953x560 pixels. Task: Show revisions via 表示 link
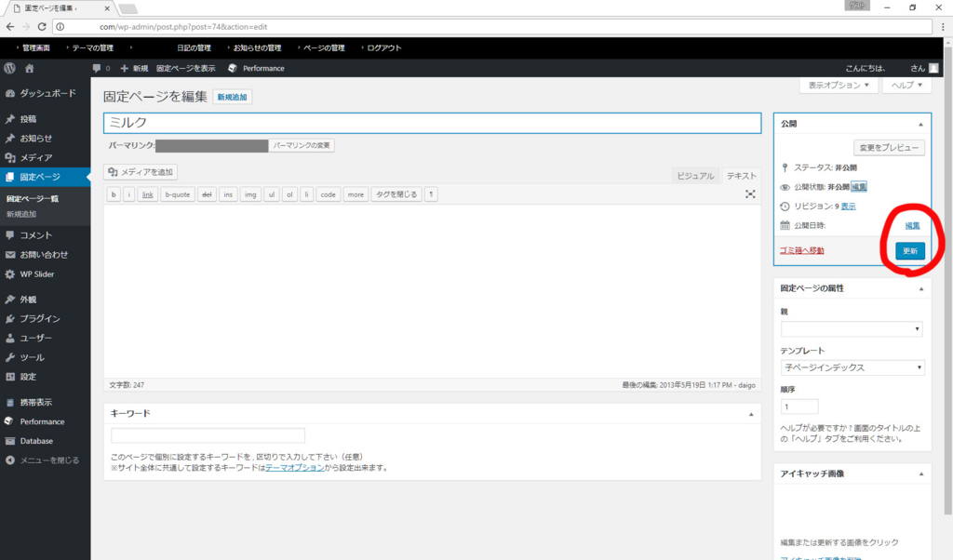(849, 207)
